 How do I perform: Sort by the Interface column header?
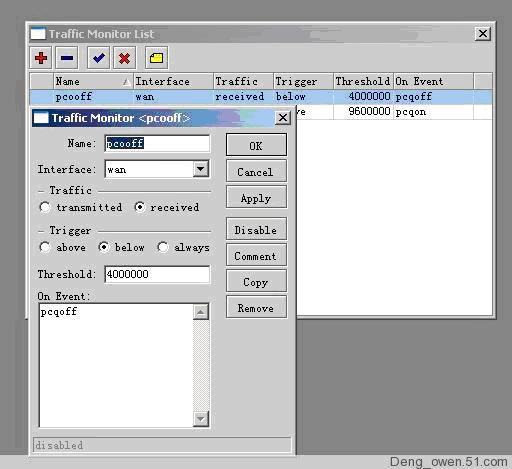(x=173, y=81)
